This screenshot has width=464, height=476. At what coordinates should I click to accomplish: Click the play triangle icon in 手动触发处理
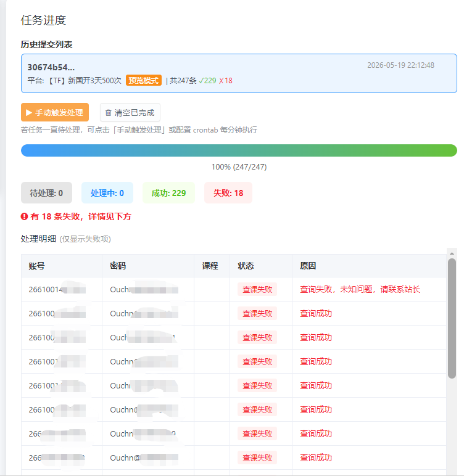[29, 113]
